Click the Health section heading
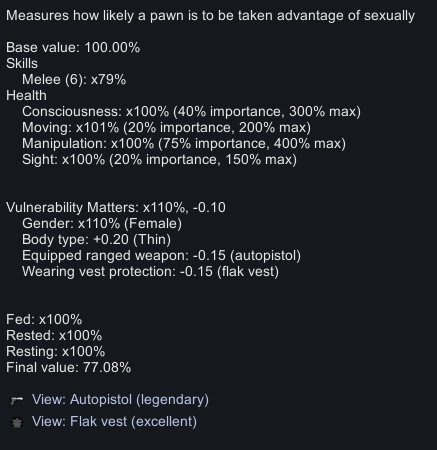This screenshot has height=450, width=437. coord(26,95)
